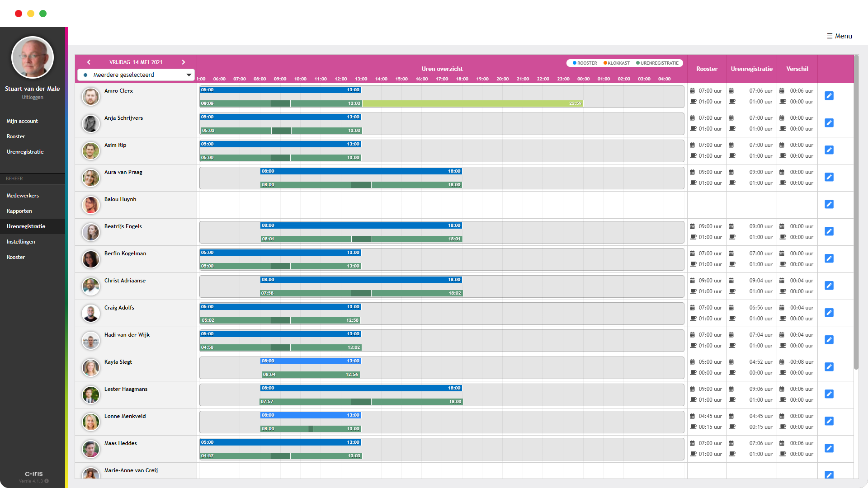Open Medewerkers in sidebar
This screenshot has width=868, height=488.
pos(23,196)
